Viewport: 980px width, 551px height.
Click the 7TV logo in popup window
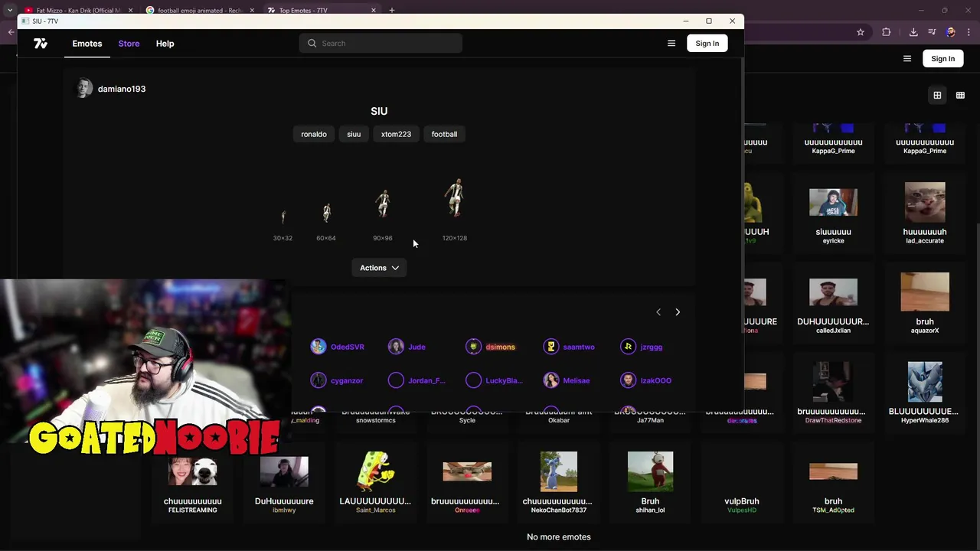click(x=41, y=44)
